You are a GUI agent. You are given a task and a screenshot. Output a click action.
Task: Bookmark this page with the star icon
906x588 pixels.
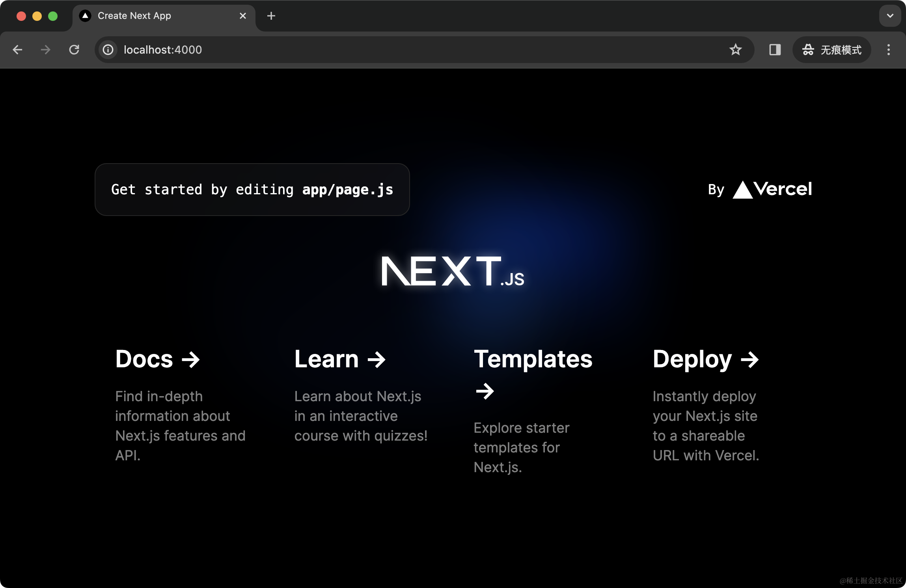pos(735,50)
